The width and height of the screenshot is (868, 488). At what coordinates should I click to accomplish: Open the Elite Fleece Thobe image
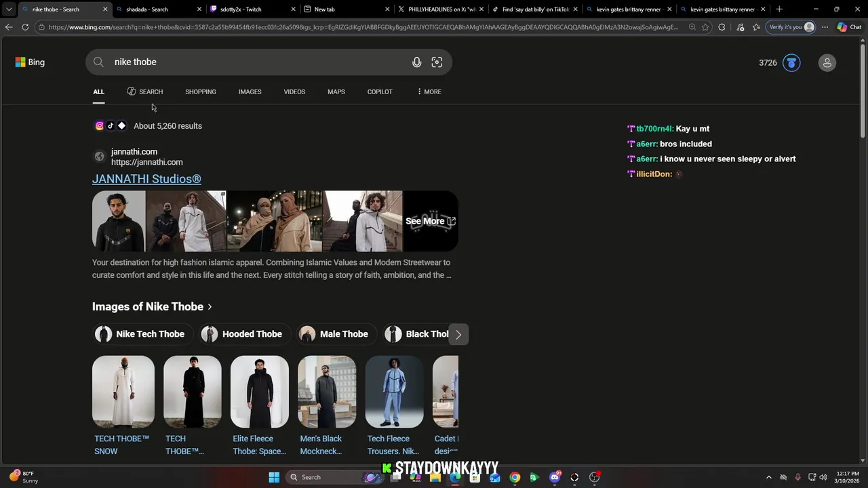[x=259, y=392]
